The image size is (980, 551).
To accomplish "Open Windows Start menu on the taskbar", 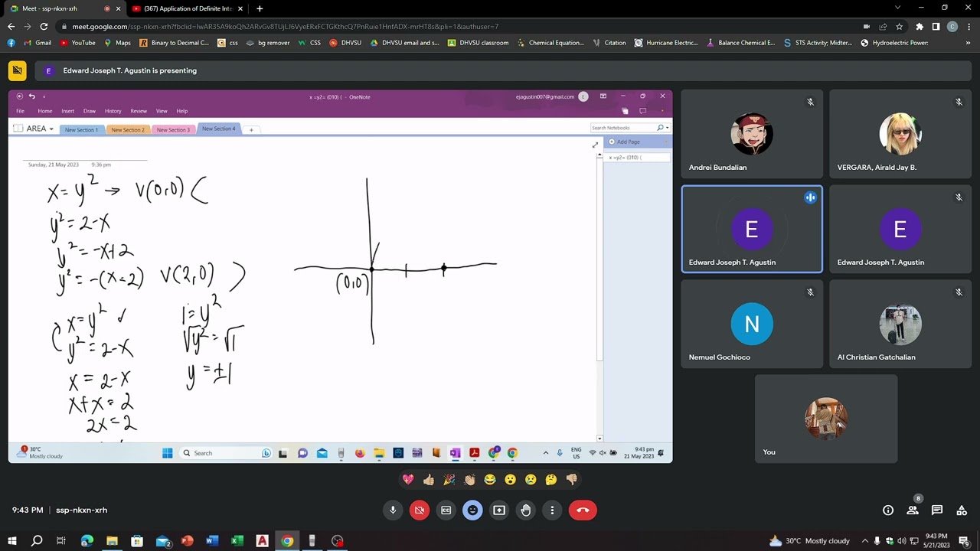I will click(x=11, y=541).
